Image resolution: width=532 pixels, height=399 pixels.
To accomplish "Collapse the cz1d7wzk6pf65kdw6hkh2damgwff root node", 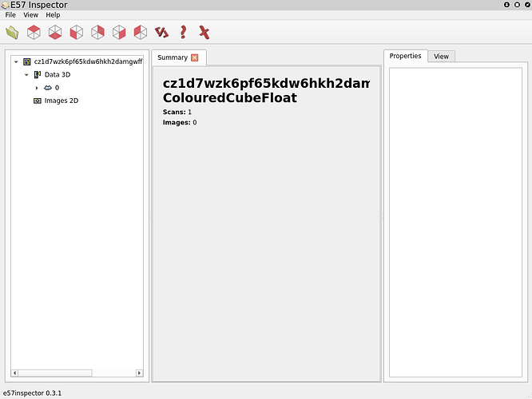I will (x=16, y=62).
